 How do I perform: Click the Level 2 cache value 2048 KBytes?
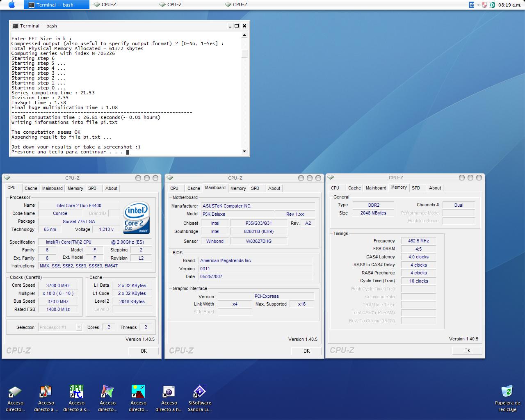[x=132, y=301]
